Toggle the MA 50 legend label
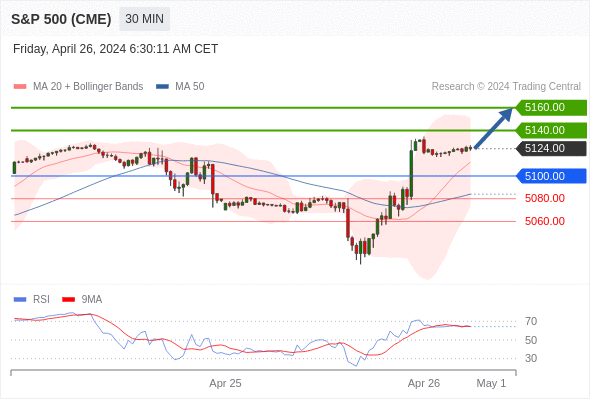The width and height of the screenshot is (590, 400). tap(190, 87)
